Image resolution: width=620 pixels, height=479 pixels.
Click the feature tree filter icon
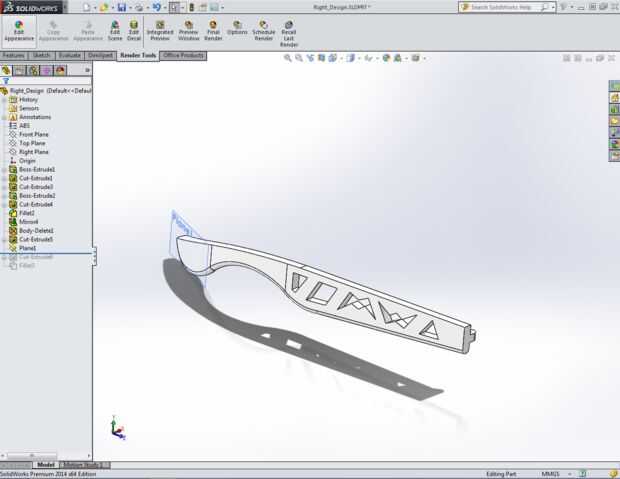pos(6,81)
